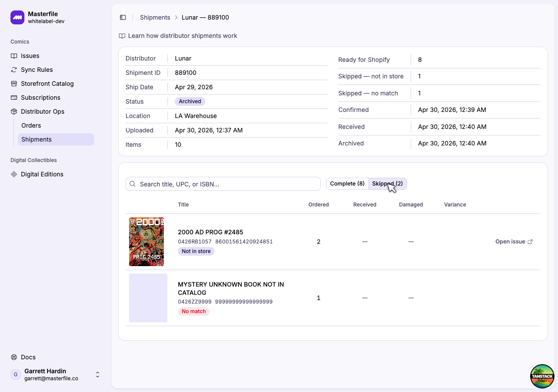
Task: Click the Skipped — no match label
Action: coord(368,93)
